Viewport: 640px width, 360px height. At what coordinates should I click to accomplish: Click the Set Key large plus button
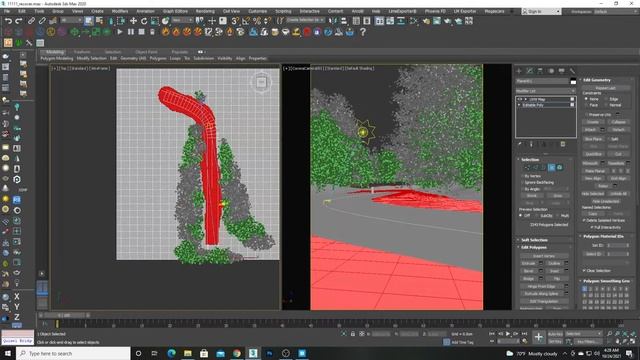pos(539,337)
